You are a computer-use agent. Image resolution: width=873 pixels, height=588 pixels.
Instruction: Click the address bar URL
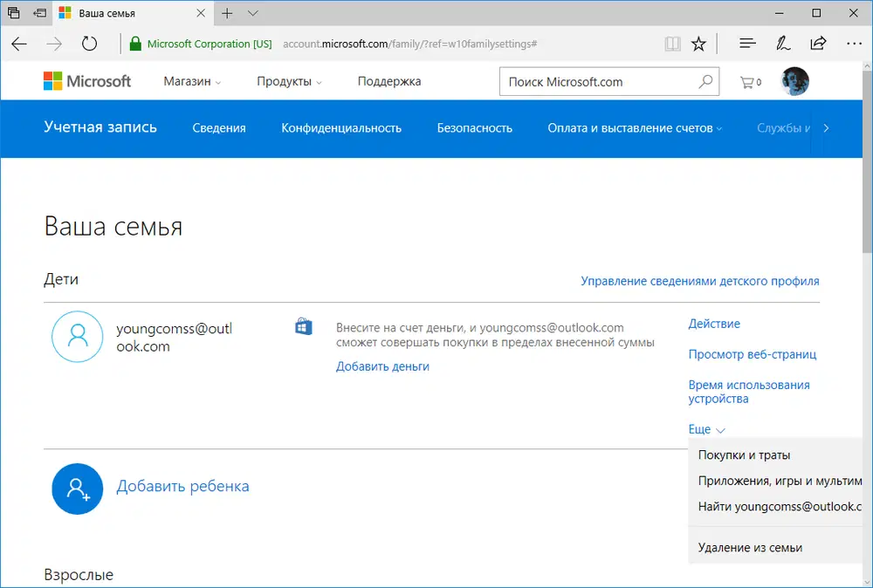pyautogui.click(x=409, y=44)
